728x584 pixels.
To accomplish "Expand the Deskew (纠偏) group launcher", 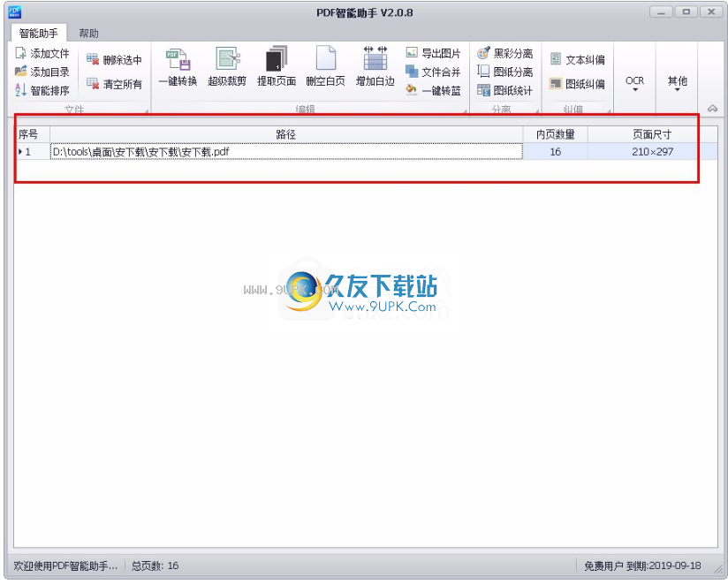I will [609, 111].
